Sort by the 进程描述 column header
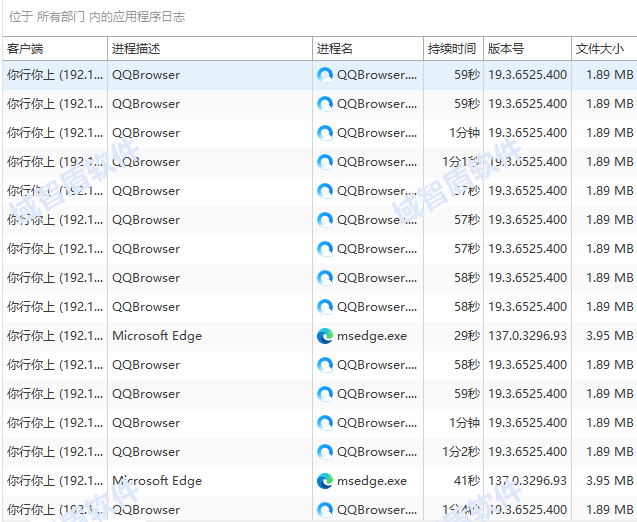This screenshot has height=522, width=637. pos(210,49)
